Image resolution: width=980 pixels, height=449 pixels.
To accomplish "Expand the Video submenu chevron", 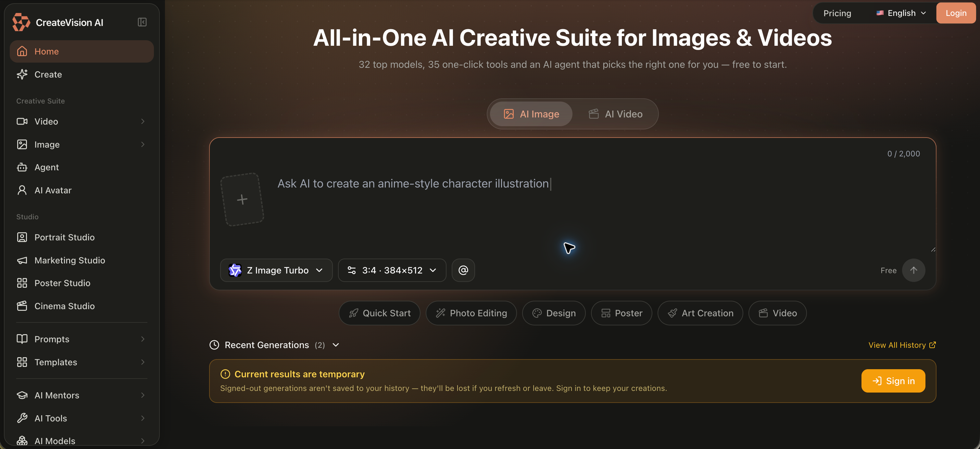I will point(143,121).
